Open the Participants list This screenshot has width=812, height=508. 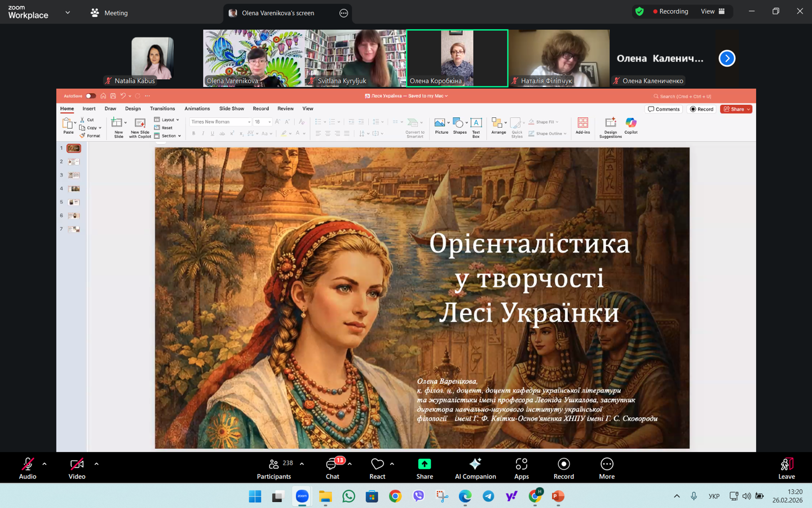pos(274,467)
